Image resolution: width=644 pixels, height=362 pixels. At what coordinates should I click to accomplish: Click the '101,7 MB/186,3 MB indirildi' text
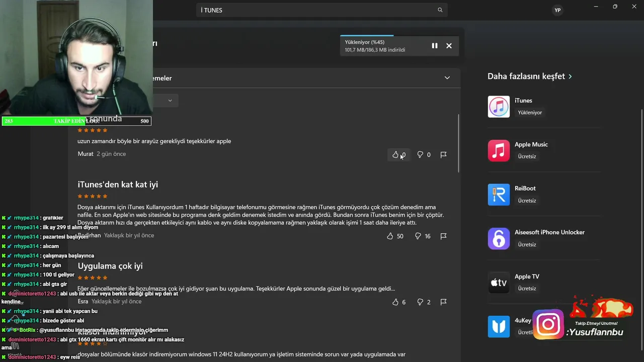375,50
